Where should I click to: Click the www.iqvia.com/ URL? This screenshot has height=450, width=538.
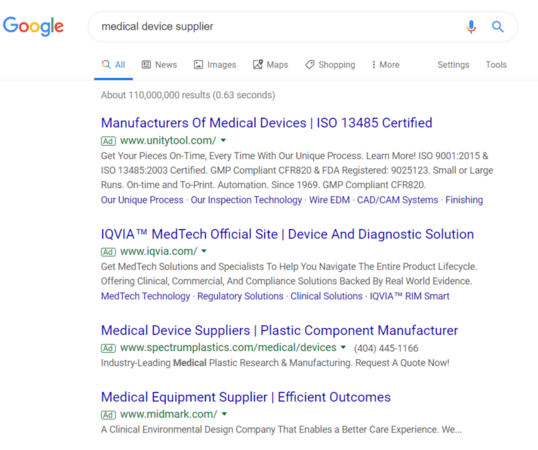(159, 251)
